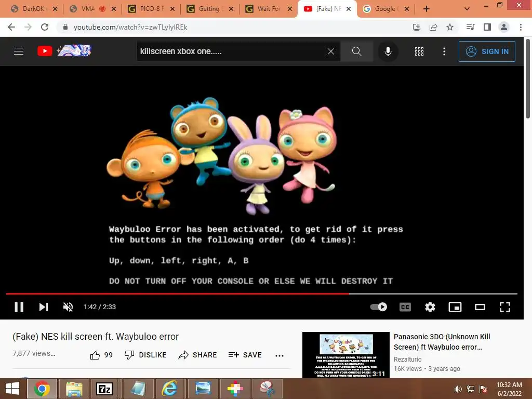This screenshot has width=532, height=399.
Task: Like the video with thumbs up
Action: click(x=101, y=355)
